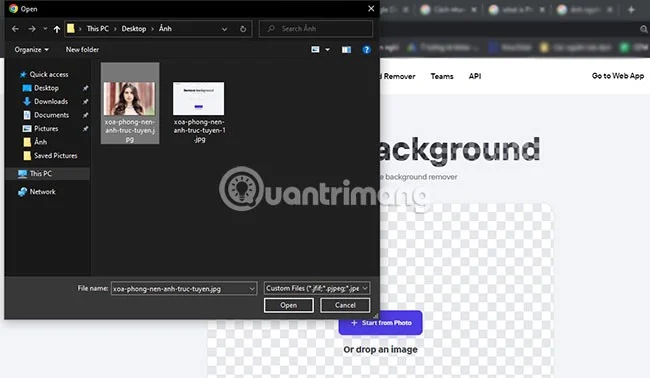
Task: Click Go to Web App link
Action: click(618, 76)
